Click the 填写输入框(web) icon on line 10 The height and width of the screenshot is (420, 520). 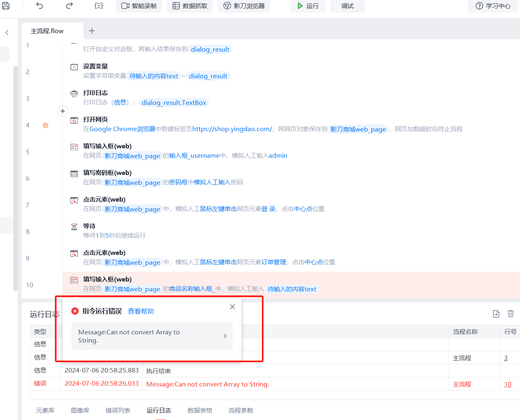coord(74,280)
